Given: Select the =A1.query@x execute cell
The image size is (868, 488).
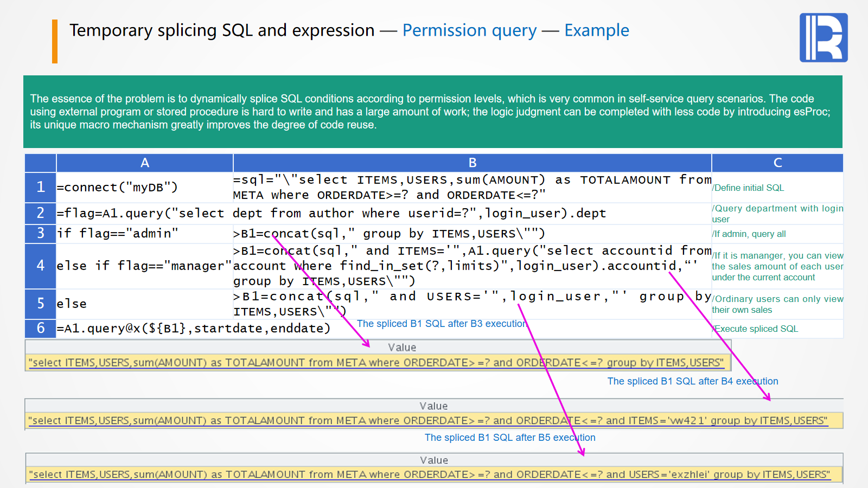Looking at the screenshot, I should [x=193, y=329].
